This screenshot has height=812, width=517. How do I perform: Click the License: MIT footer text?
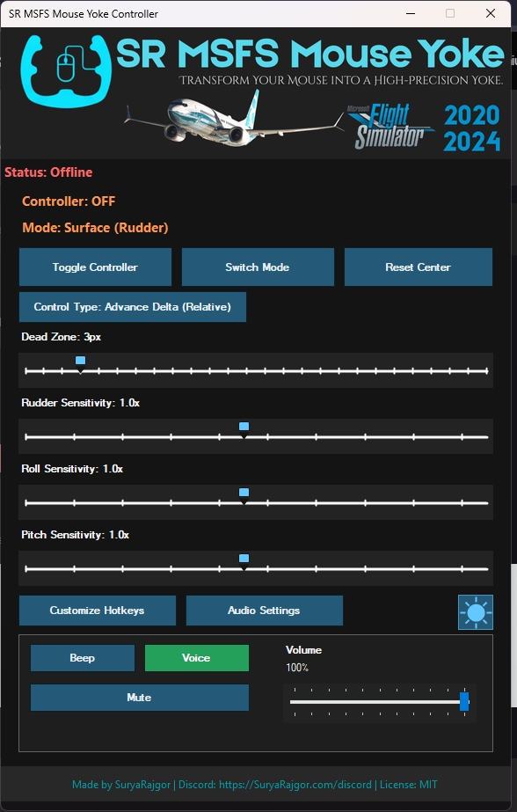tap(409, 785)
